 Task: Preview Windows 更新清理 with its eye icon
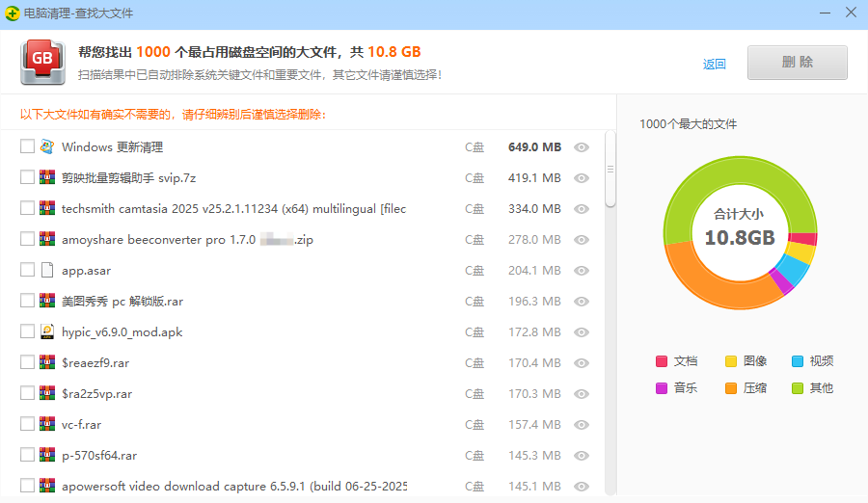(581, 147)
